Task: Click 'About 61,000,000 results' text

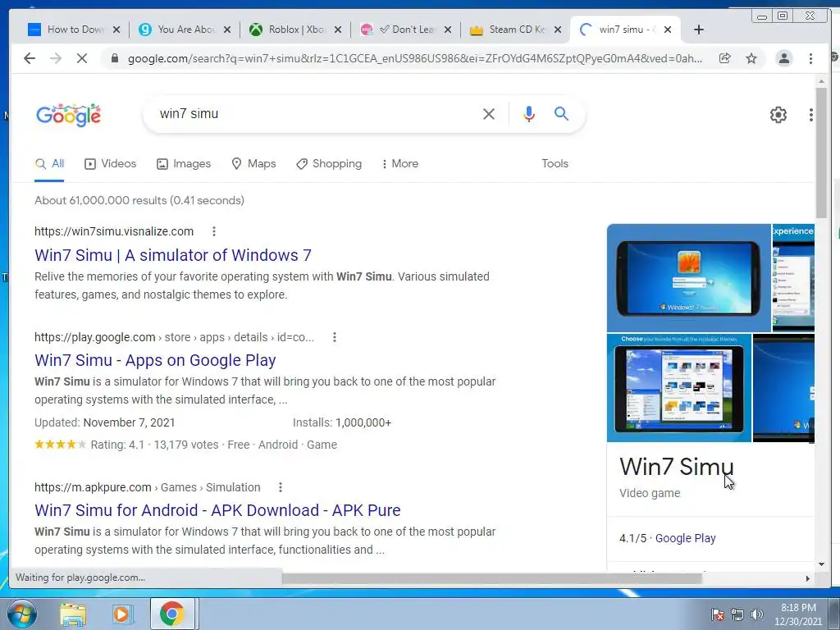Action: 139,200
